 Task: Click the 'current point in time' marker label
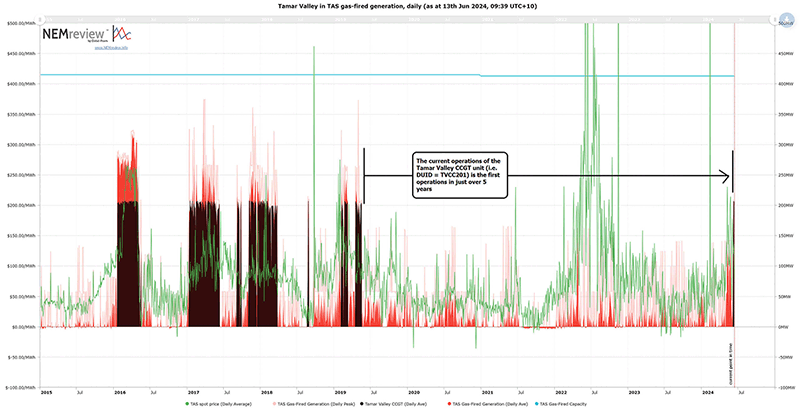point(731,362)
